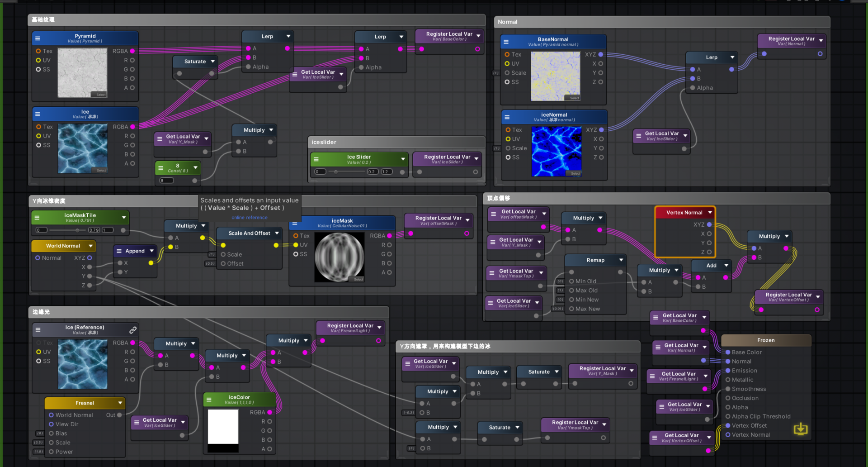Open hamburger menu of Get Local Var BaseColor
Image resolution: width=868 pixels, height=467 pixels.
coord(656,318)
